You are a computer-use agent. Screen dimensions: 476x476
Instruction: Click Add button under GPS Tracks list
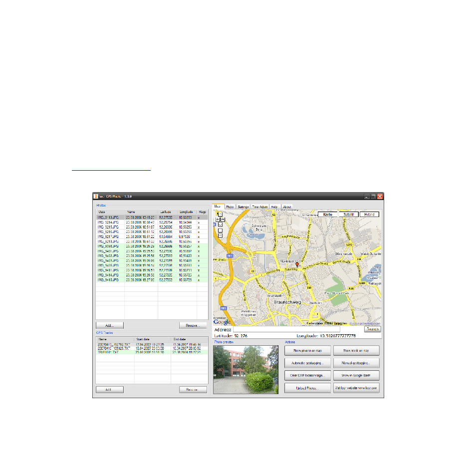point(110,390)
